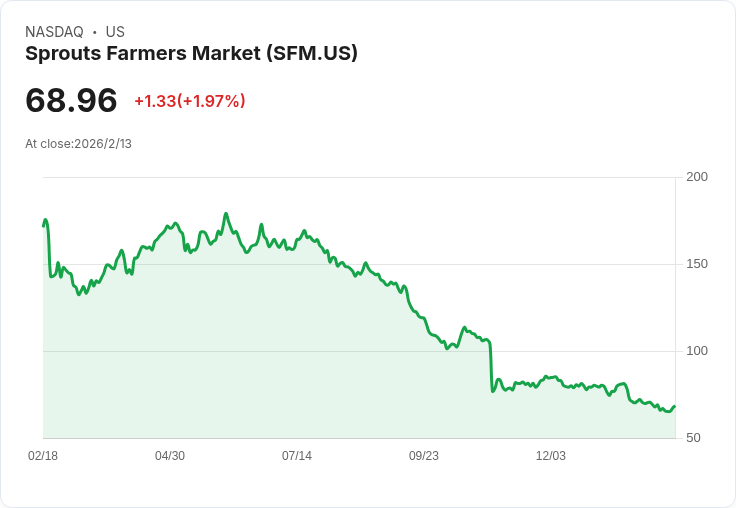Click the At close:2026/2/13 timestamp

pos(78,144)
